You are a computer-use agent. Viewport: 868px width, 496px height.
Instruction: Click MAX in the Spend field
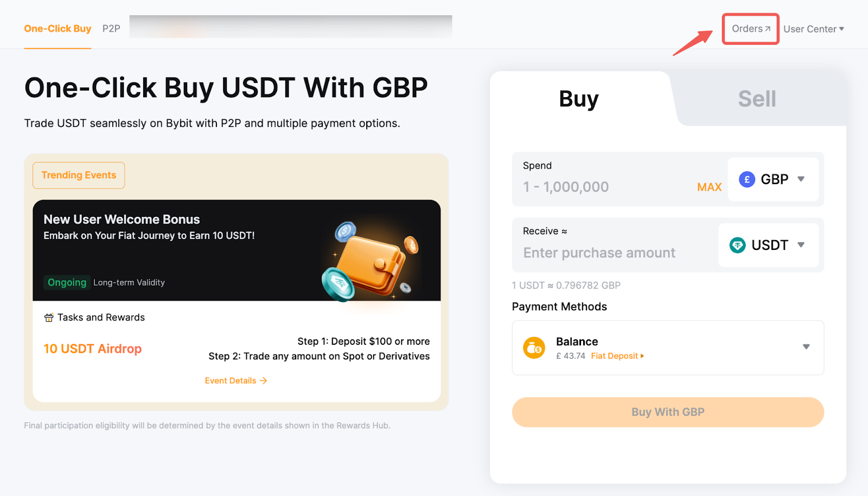point(709,187)
